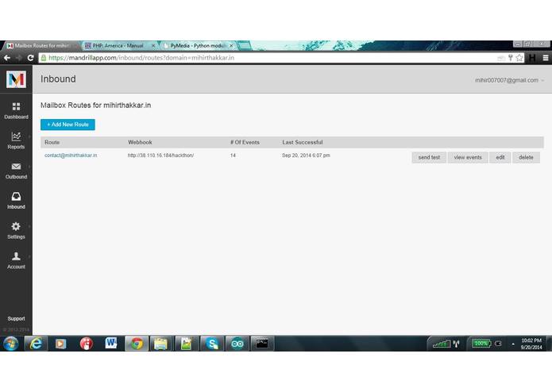Open the Support link in sidebar
The image size is (552, 392).
pyautogui.click(x=16, y=318)
